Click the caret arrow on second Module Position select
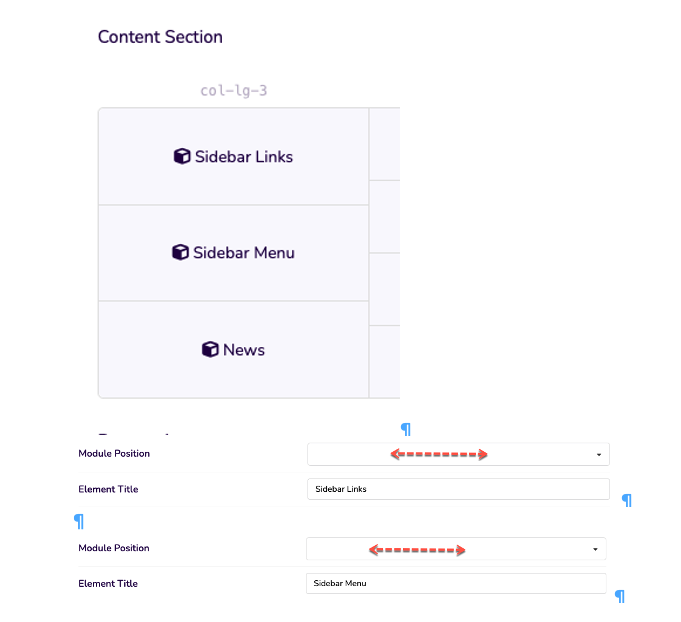The width and height of the screenshot is (681, 622). [595, 549]
